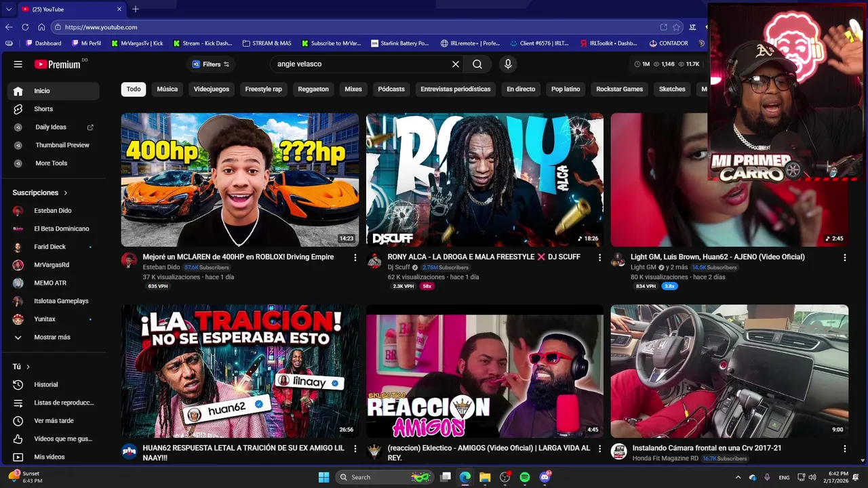This screenshot has width=868, height=488.
Task: Open MEMO ATR subscription
Action: click(x=54, y=283)
